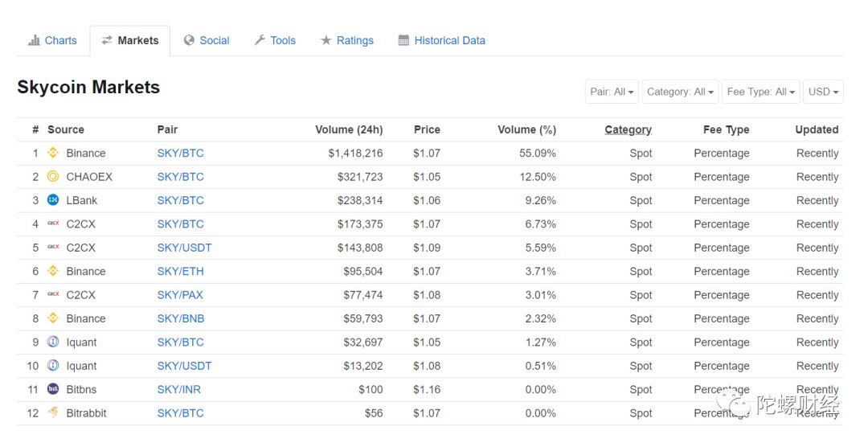This screenshot has width=868, height=443.
Task: Click the calendar icon beside Historical Data
Action: 403,40
